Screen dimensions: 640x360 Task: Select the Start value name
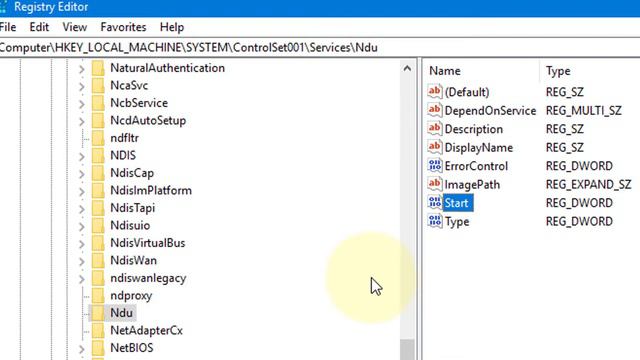point(458,203)
